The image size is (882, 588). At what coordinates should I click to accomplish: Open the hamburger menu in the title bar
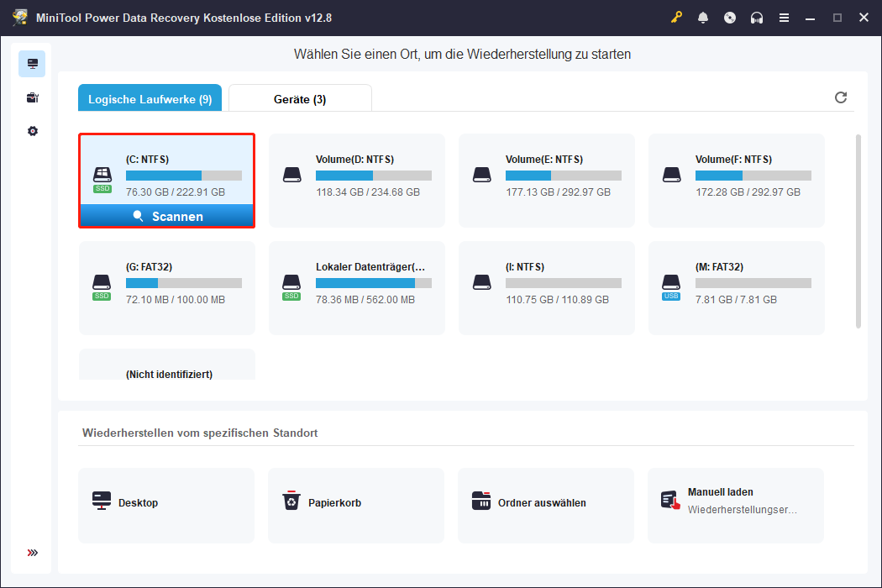click(784, 17)
